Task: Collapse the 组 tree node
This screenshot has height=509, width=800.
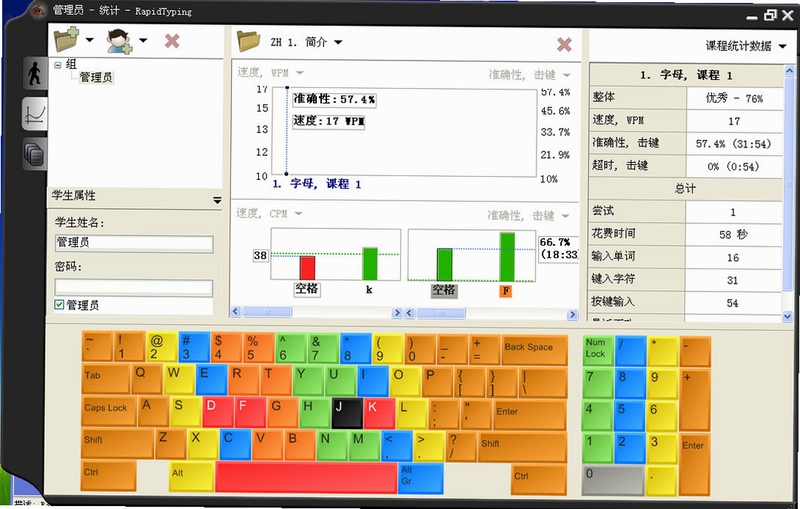Action: pos(58,65)
